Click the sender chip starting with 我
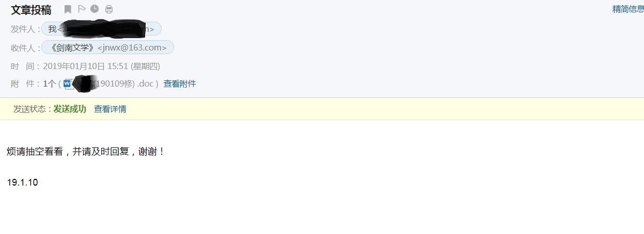This screenshot has width=644, height=234. (101, 29)
